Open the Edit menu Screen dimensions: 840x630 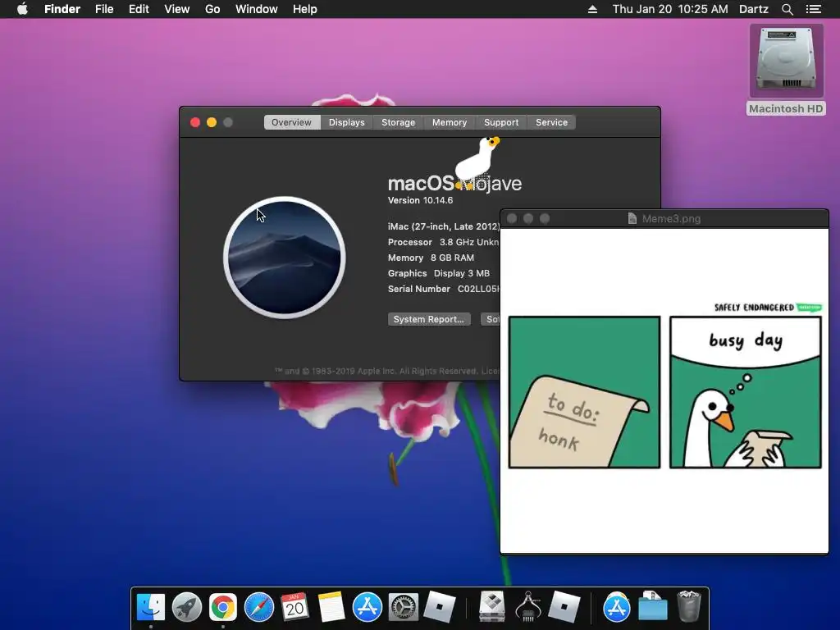point(139,9)
